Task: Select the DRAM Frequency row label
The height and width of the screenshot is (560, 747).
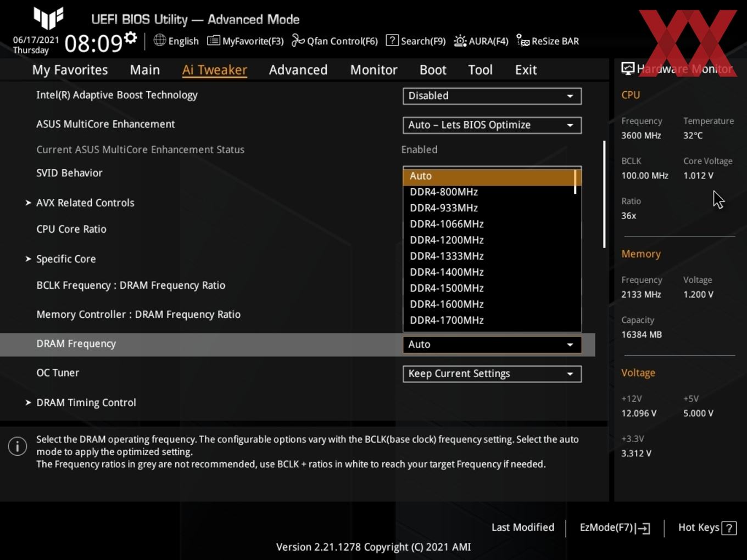Action: pyautogui.click(x=76, y=344)
